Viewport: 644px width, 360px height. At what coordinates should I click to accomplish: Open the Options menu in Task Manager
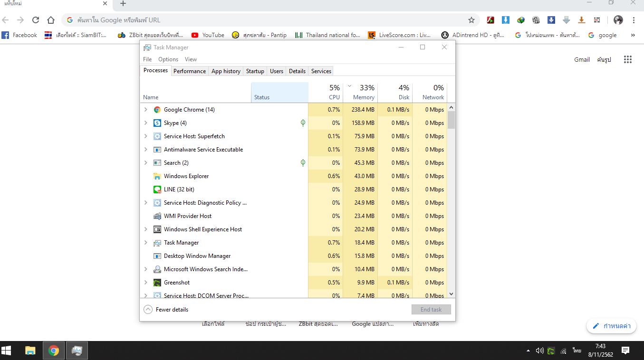tap(168, 59)
